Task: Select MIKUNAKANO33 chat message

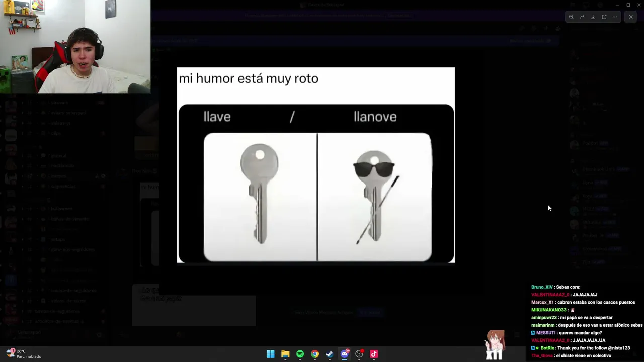Action: [552, 310]
